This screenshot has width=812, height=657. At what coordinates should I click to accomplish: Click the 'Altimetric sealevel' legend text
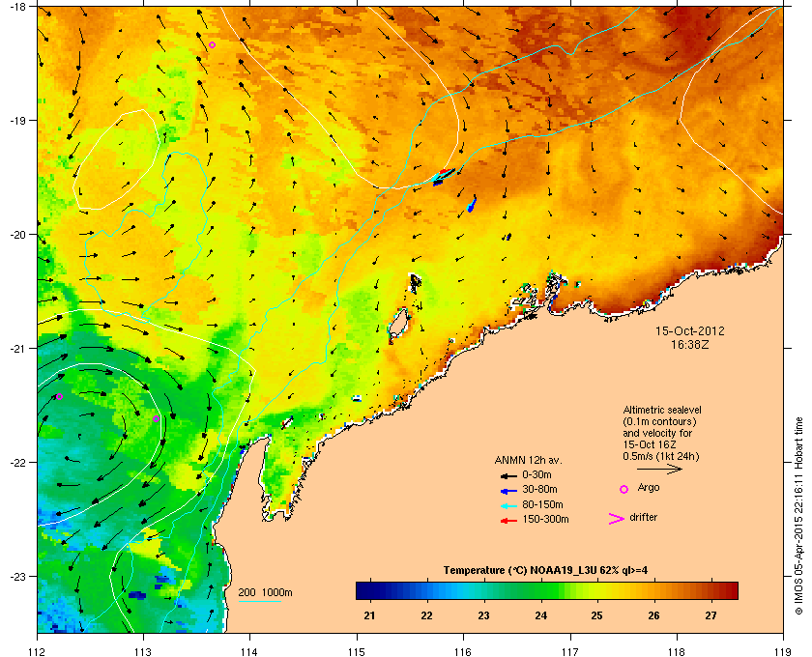click(x=662, y=410)
